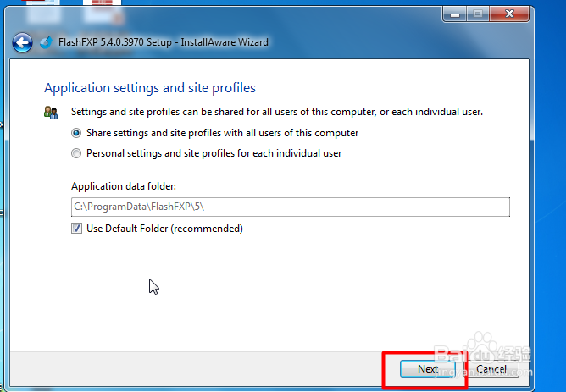Proceed with the Next button
This screenshot has width=566, height=392.
(427, 369)
